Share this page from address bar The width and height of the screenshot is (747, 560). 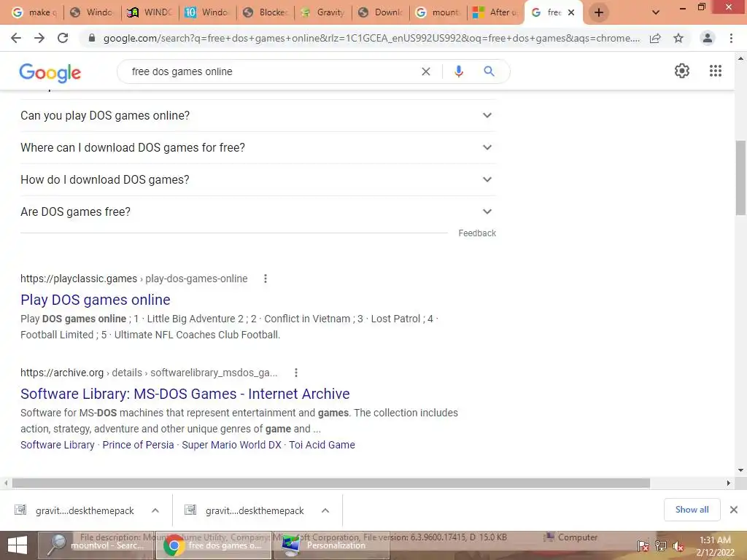(655, 38)
